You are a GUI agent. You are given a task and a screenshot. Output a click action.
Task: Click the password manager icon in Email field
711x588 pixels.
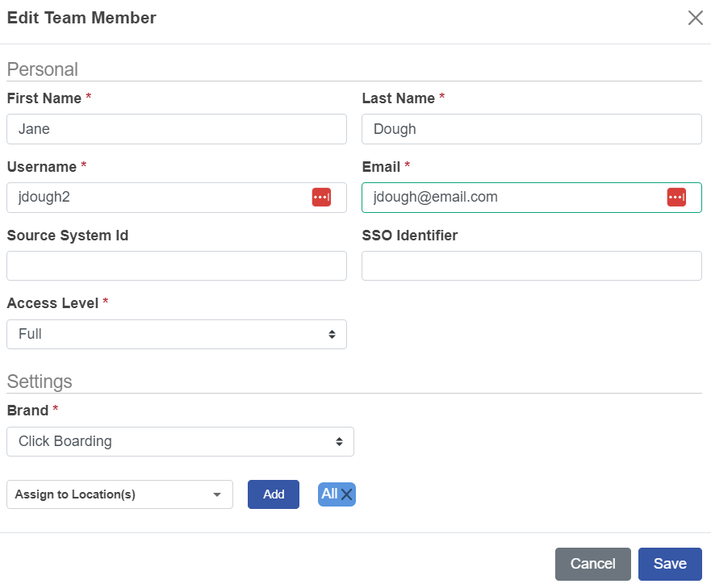pos(676,198)
